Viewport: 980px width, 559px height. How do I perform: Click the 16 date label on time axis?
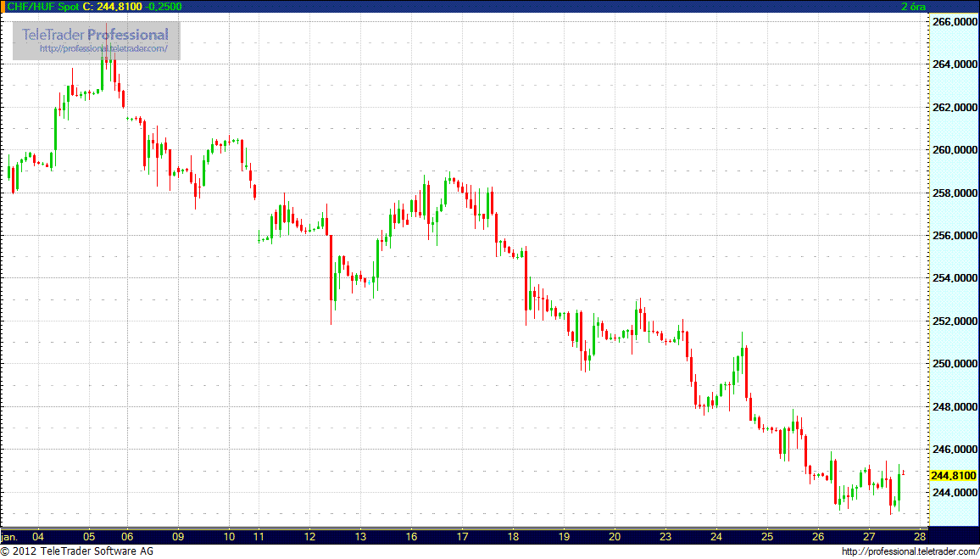(411, 536)
